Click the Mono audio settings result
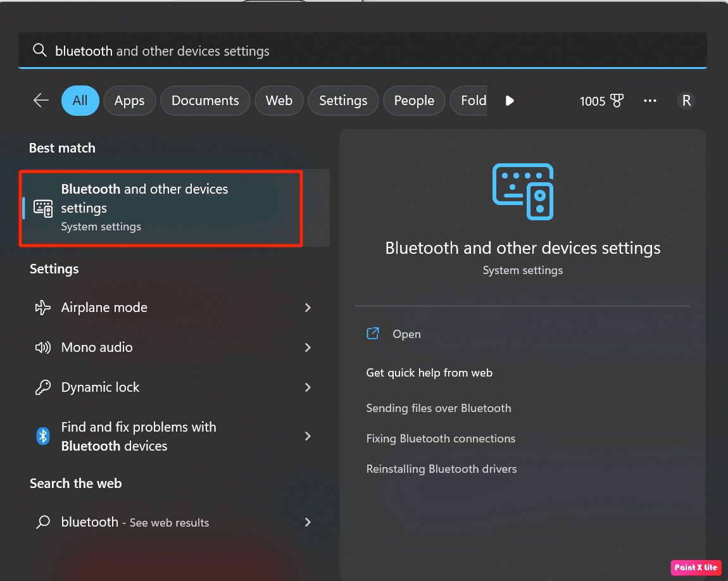 pos(174,347)
